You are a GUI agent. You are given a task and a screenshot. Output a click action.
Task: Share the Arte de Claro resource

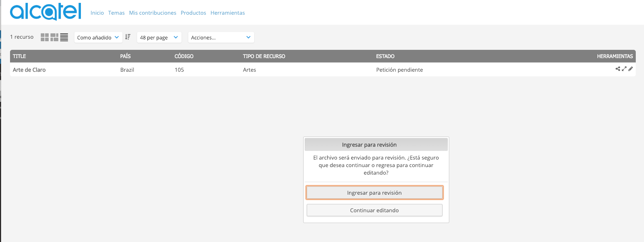(618, 69)
